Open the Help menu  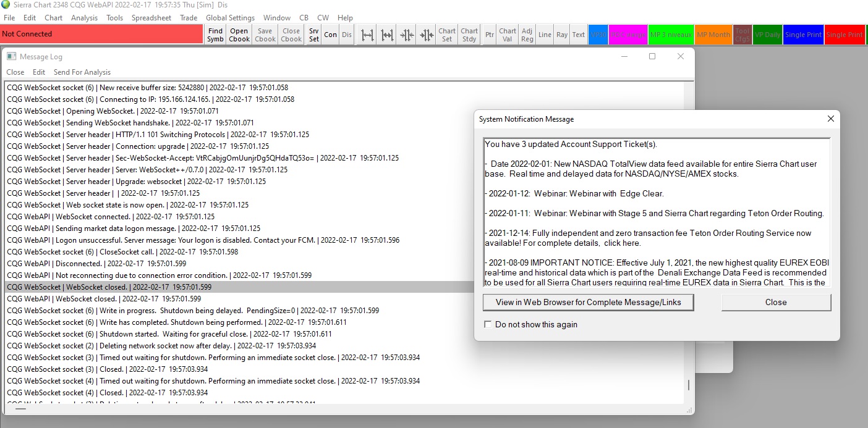tap(345, 18)
